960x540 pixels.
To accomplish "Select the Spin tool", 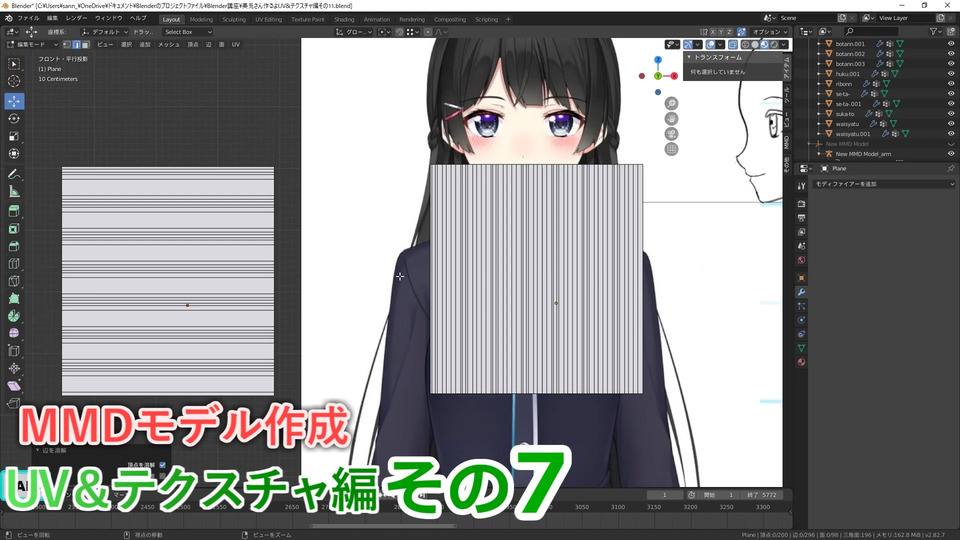I will pos(13,316).
